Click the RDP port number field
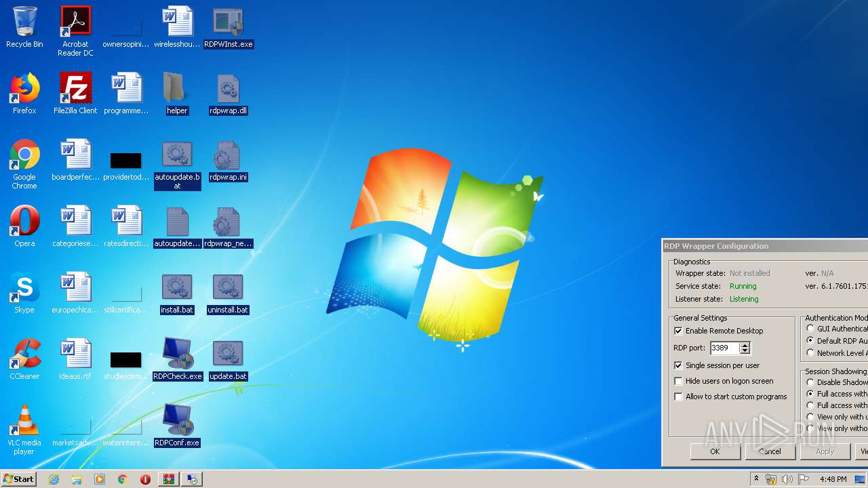This screenshot has width=868, height=488. pyautogui.click(x=724, y=348)
